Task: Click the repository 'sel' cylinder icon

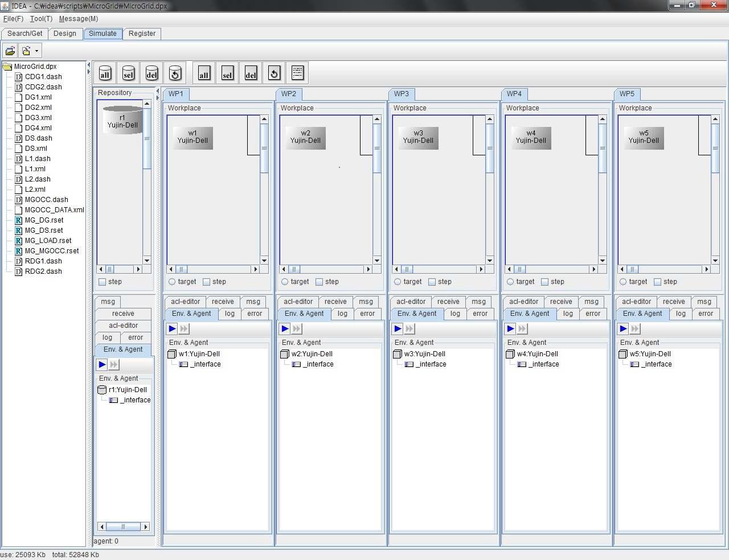Action: (x=128, y=73)
